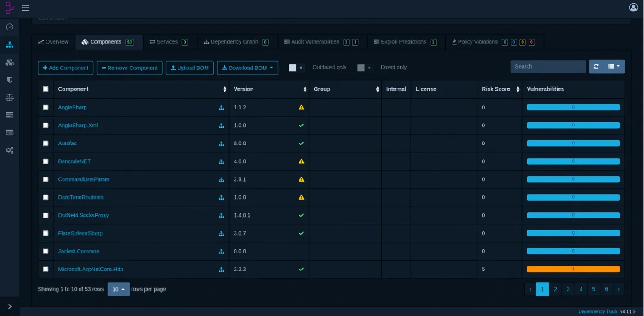Open column visibility dropdown
Screen dimensions: 644x316
click(614, 66)
